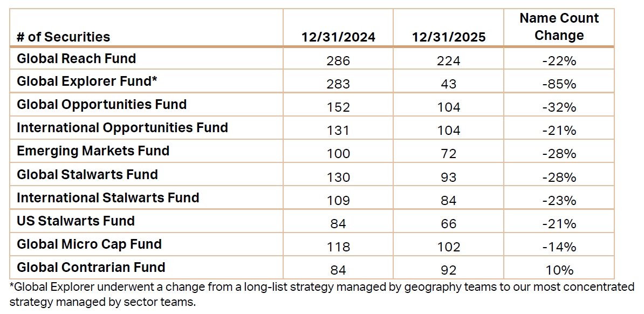Click the Global Stalwarts Fund row label

87,175
